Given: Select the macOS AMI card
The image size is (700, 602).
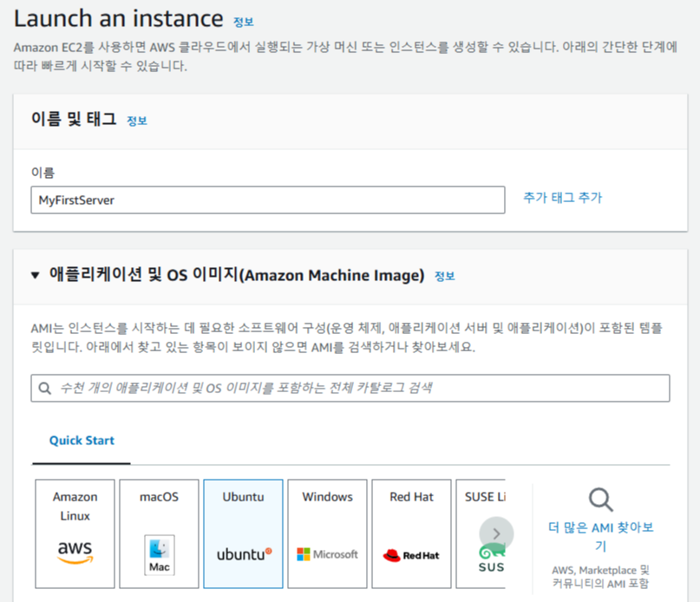Looking at the screenshot, I should (159, 533).
